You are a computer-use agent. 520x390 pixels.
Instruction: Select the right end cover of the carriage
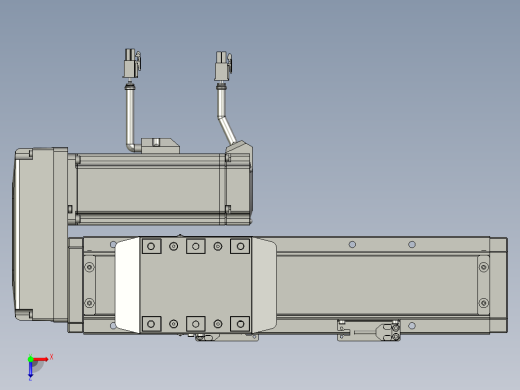(x=264, y=285)
